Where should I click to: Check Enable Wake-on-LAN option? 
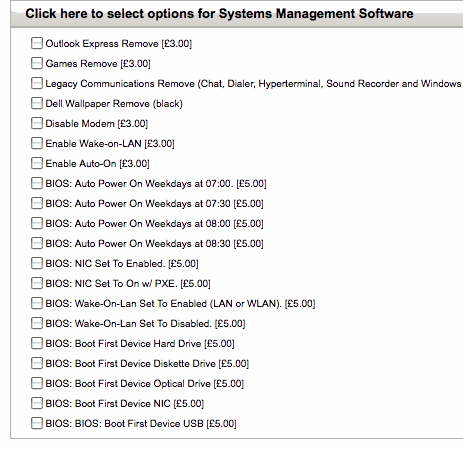[x=37, y=143]
